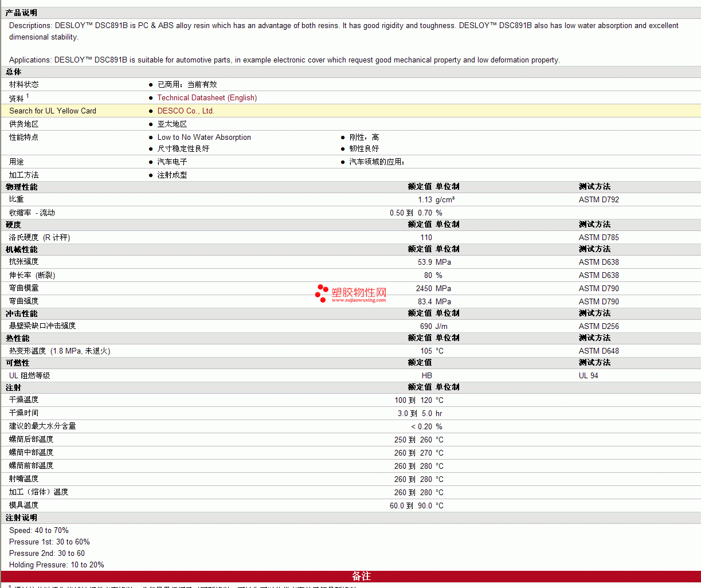Click the 螺筒前部温度 row label
701x588 pixels.
32,466
